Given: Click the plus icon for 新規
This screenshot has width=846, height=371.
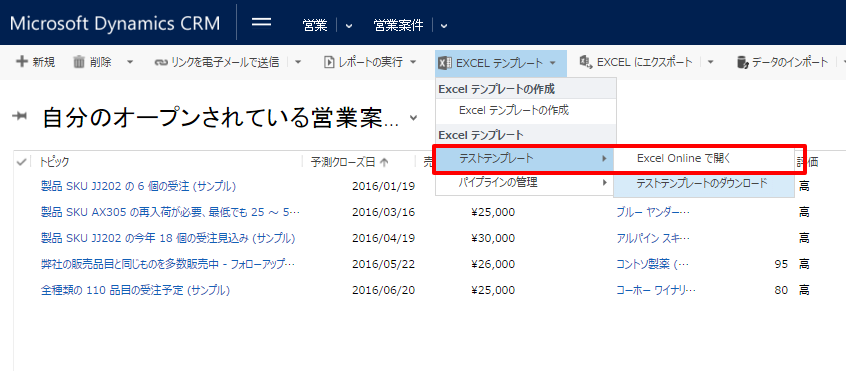Looking at the screenshot, I should click(x=22, y=62).
